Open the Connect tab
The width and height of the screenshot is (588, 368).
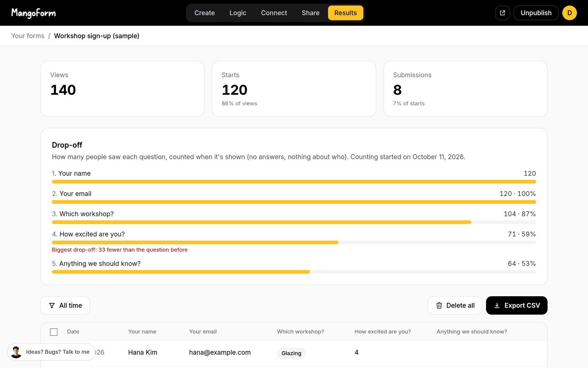[x=274, y=13]
